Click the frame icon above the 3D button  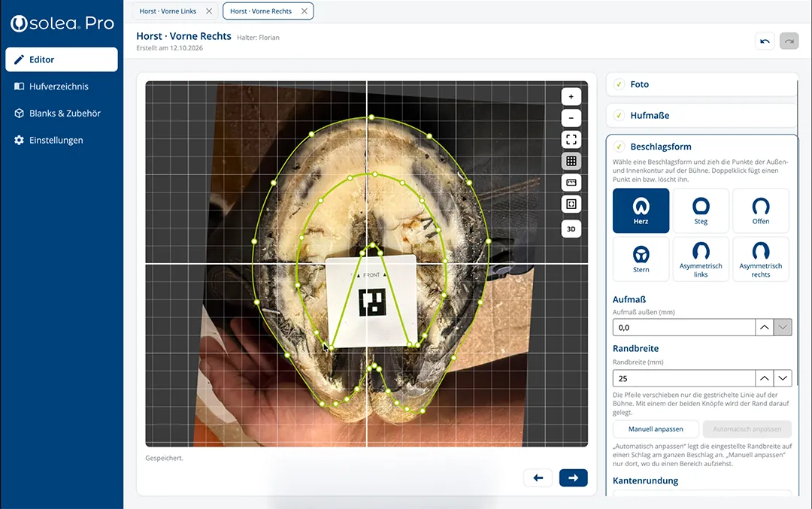pyautogui.click(x=571, y=204)
